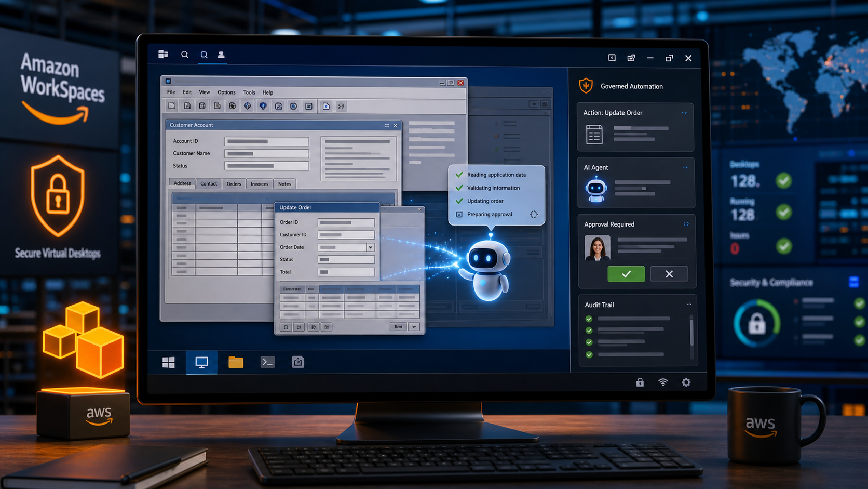Click the Account ID field
Viewport: 868px width, 489px height.
point(267,141)
